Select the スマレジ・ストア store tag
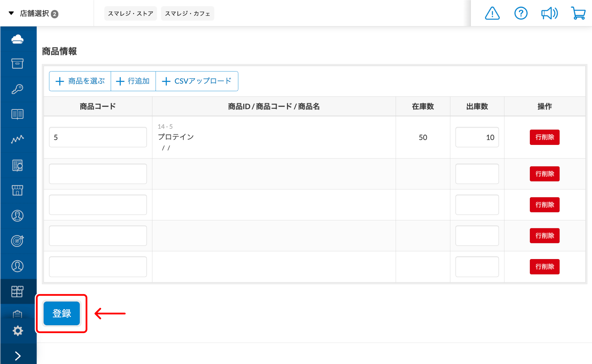Image resolution: width=592 pixels, height=364 pixels. pos(130,14)
